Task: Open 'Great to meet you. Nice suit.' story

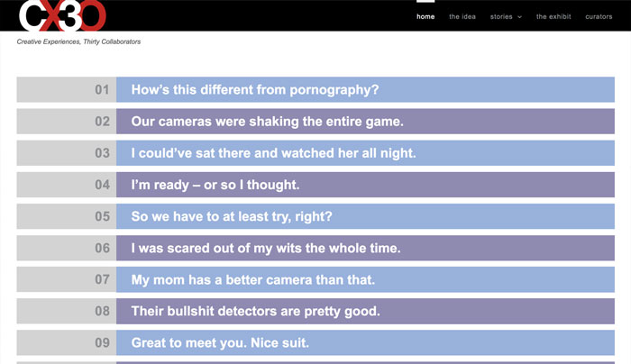Action: (365, 342)
